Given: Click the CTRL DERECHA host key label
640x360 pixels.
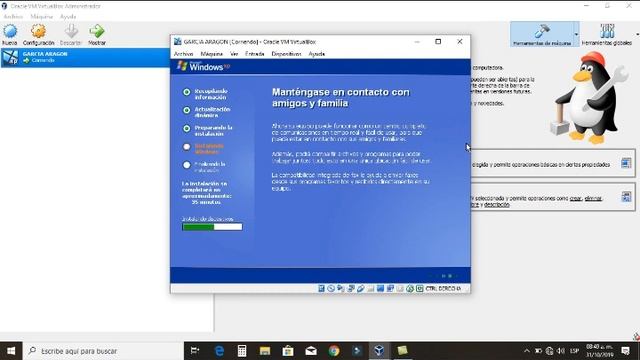Looking at the screenshot, I should tap(444, 289).
